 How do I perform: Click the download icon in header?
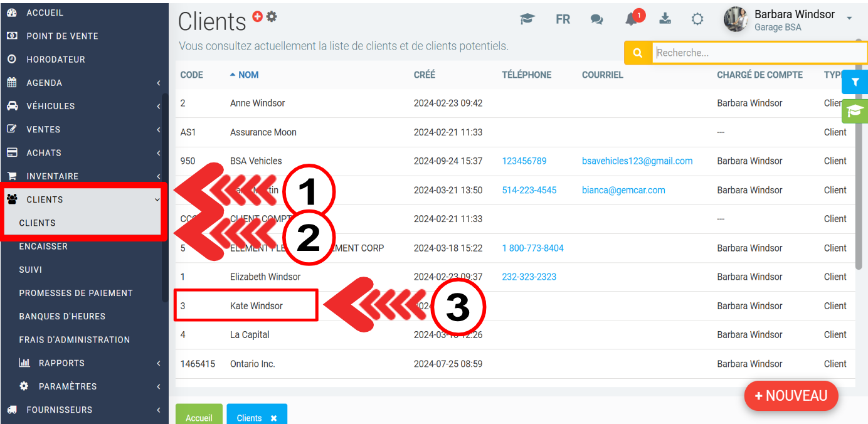(x=665, y=19)
